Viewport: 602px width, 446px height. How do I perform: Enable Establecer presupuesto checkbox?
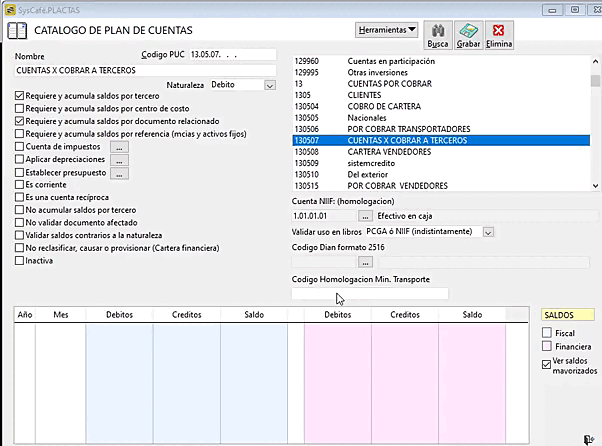pos(19,172)
